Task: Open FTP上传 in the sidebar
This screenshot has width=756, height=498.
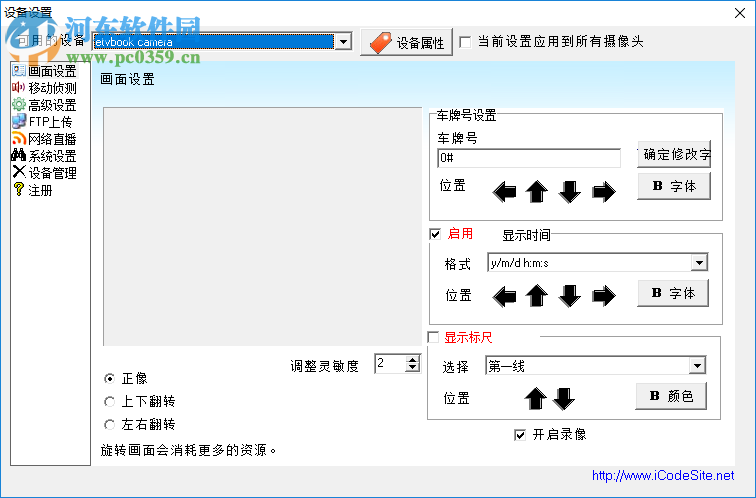Action: pyautogui.click(x=50, y=122)
